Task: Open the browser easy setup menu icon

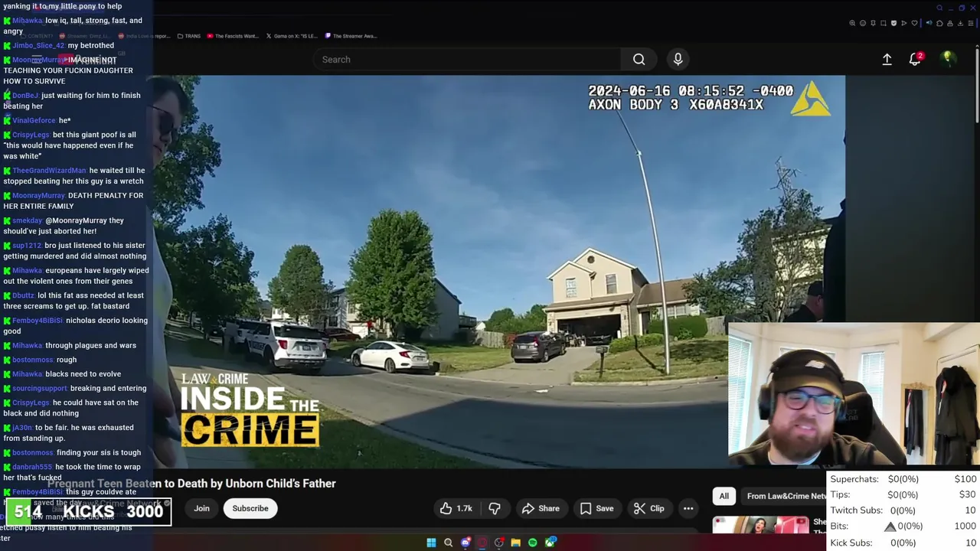Action: (971, 23)
